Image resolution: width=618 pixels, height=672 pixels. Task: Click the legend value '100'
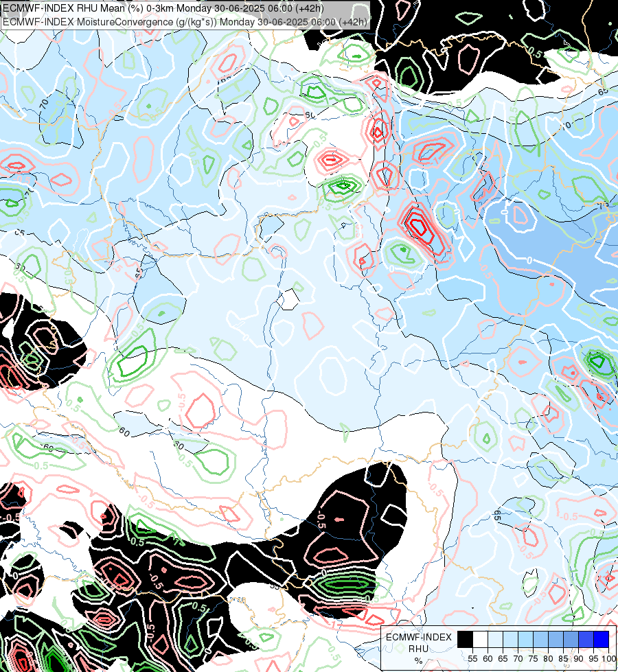point(609,659)
